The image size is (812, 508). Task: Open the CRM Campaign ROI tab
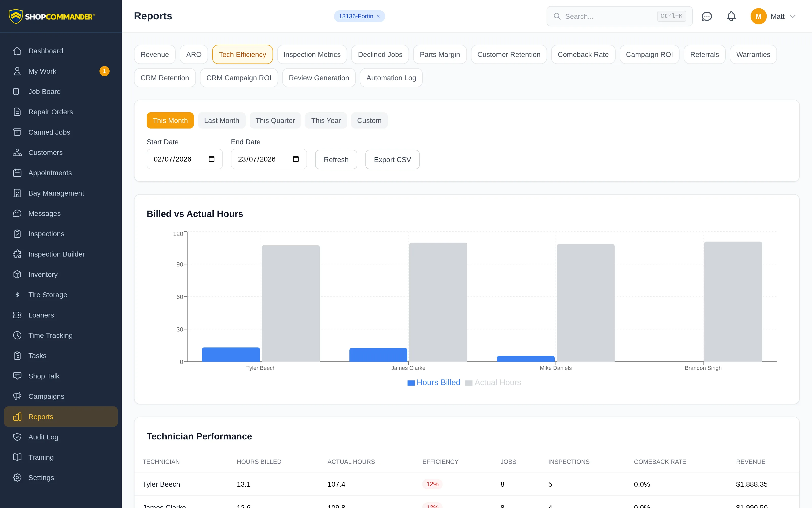pos(239,78)
